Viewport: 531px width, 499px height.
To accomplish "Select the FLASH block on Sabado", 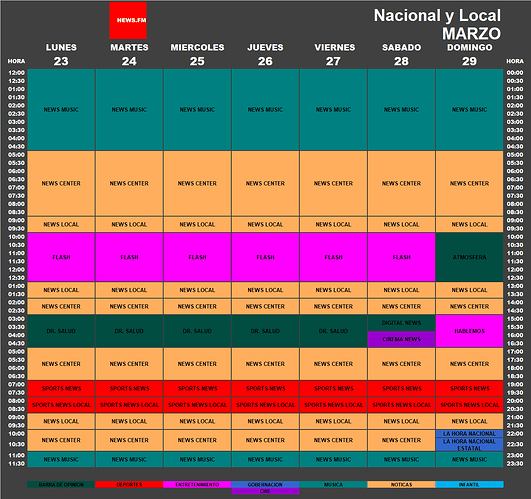I will pos(401,257).
